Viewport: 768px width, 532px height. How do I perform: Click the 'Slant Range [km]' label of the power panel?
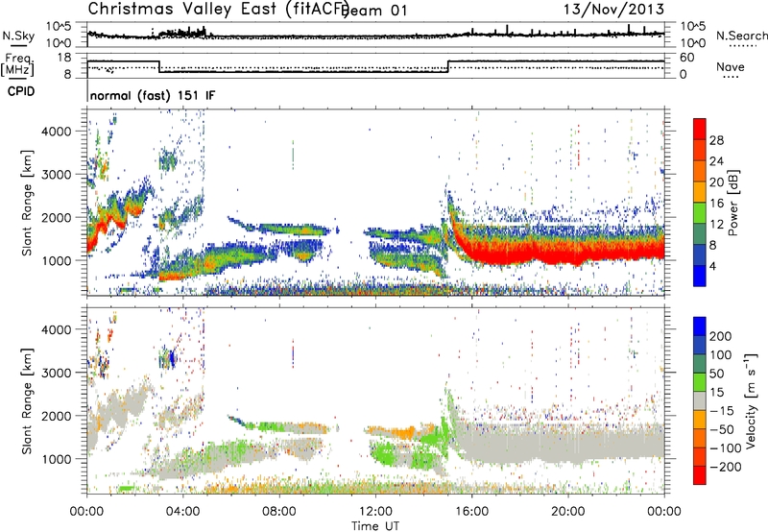click(27, 203)
